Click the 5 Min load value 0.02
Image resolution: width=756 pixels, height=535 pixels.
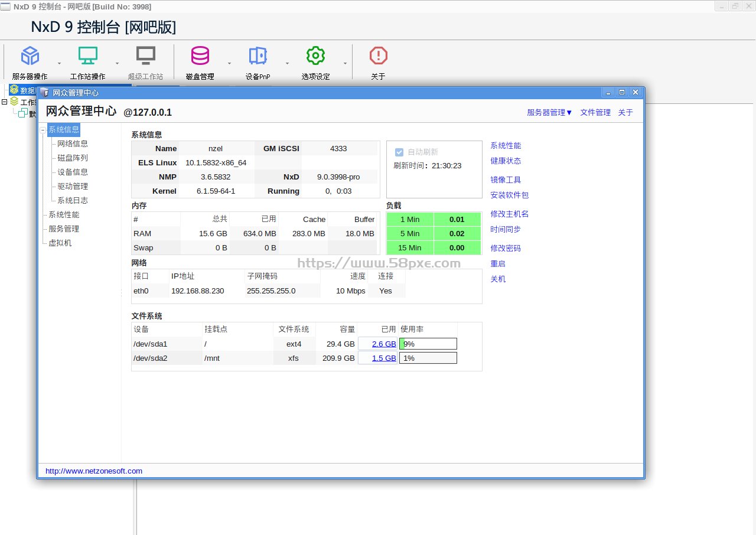click(457, 233)
